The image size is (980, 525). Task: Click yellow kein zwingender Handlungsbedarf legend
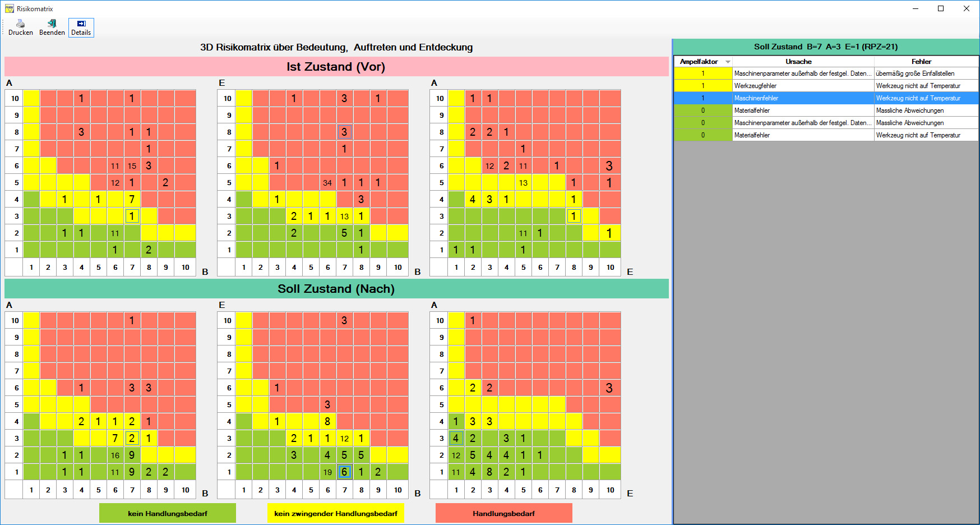(x=336, y=513)
